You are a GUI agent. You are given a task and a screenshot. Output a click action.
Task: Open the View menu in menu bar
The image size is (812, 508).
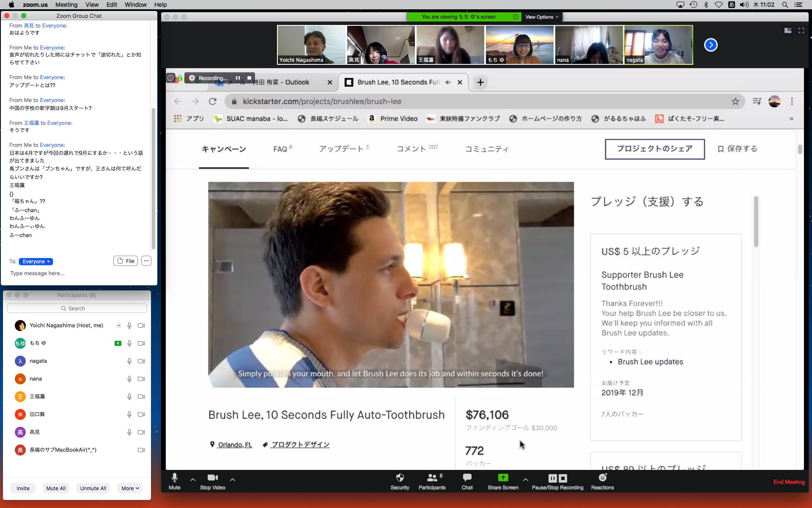click(92, 5)
